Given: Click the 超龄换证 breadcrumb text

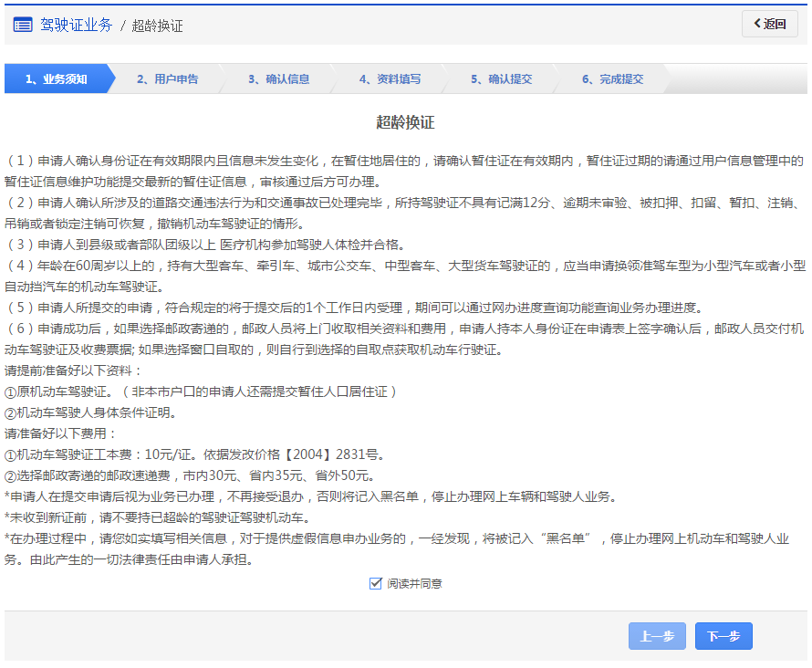Looking at the screenshot, I should [157, 26].
